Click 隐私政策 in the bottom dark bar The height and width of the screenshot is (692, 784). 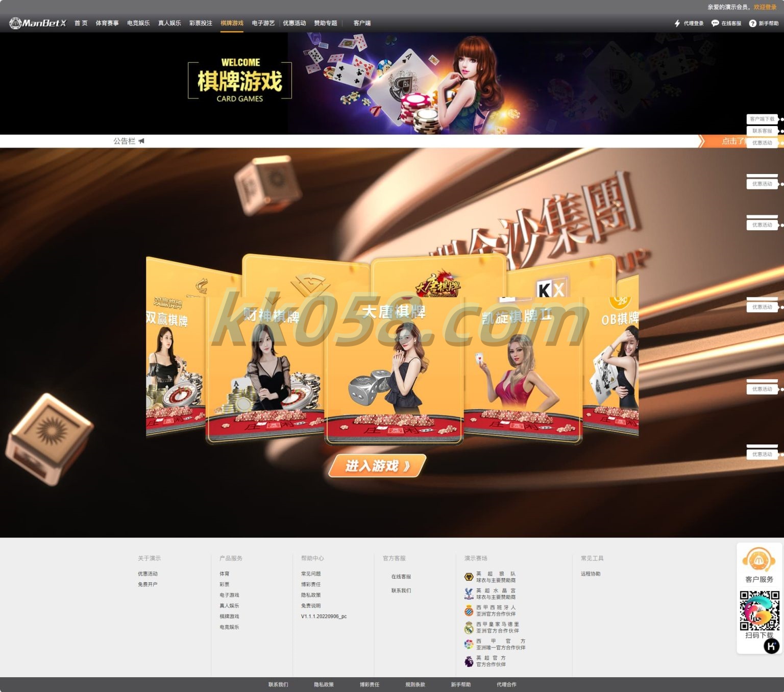click(x=324, y=685)
